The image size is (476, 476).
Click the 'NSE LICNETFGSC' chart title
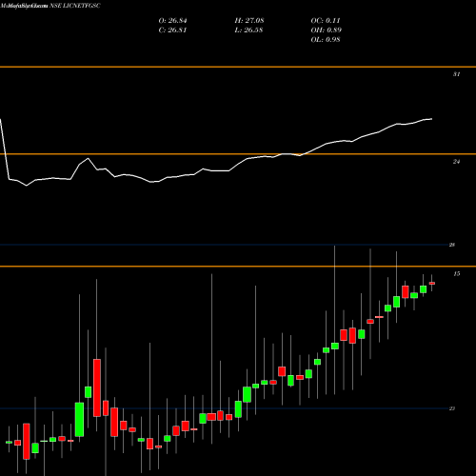click(75, 6)
